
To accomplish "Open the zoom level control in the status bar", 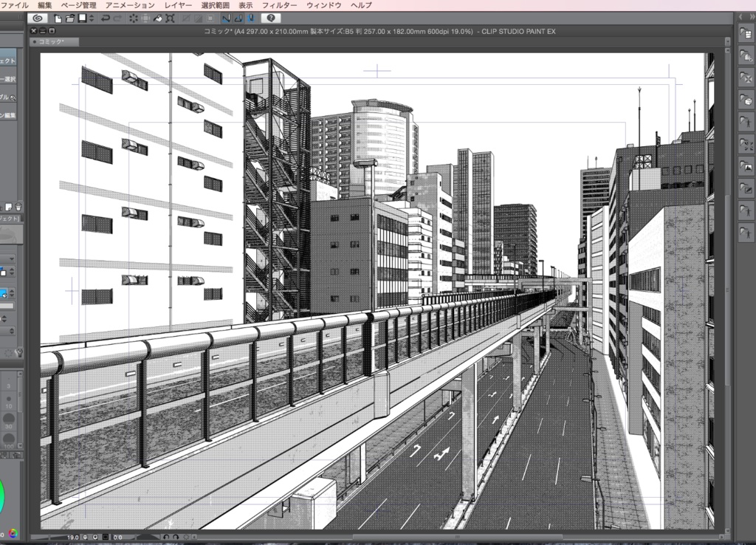I will click(x=72, y=539).
